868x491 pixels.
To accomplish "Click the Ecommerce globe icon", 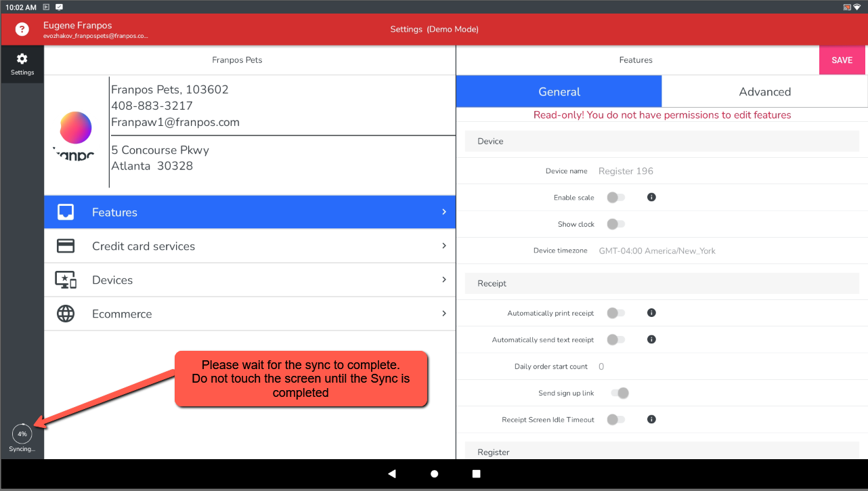I will point(66,314).
